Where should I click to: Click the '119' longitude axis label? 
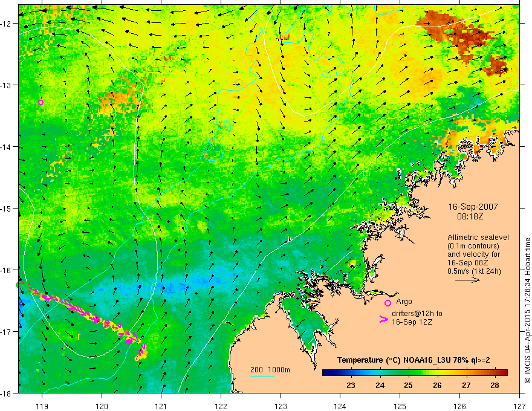tap(42, 406)
